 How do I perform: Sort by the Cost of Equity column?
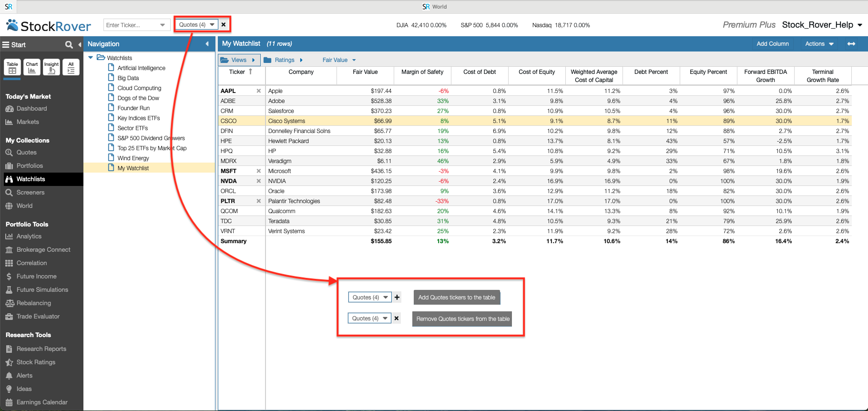point(537,76)
